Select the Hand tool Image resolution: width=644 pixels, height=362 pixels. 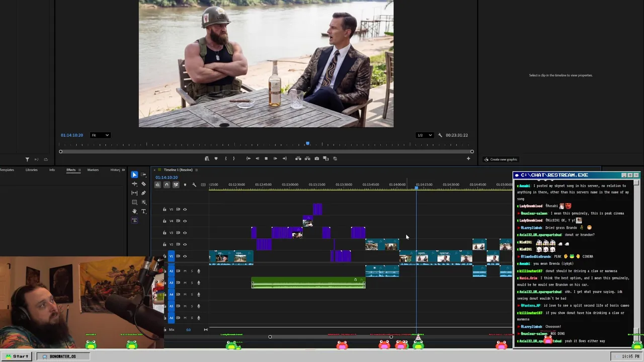(134, 211)
